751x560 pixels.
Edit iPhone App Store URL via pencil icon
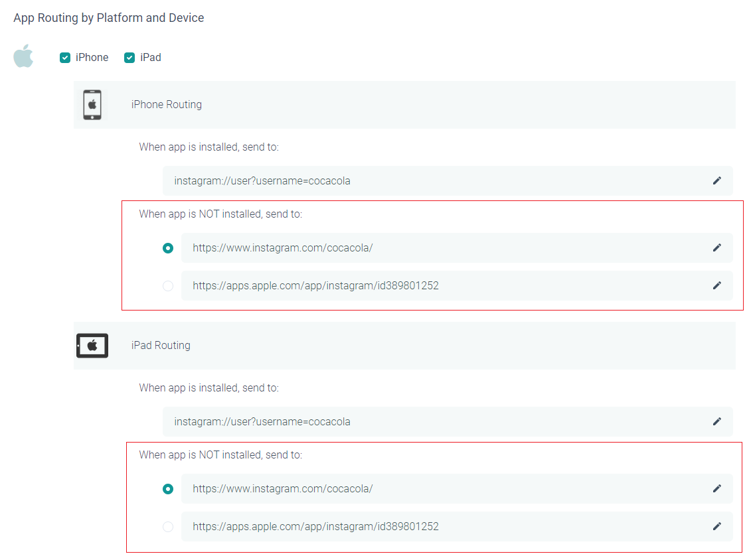tap(717, 286)
